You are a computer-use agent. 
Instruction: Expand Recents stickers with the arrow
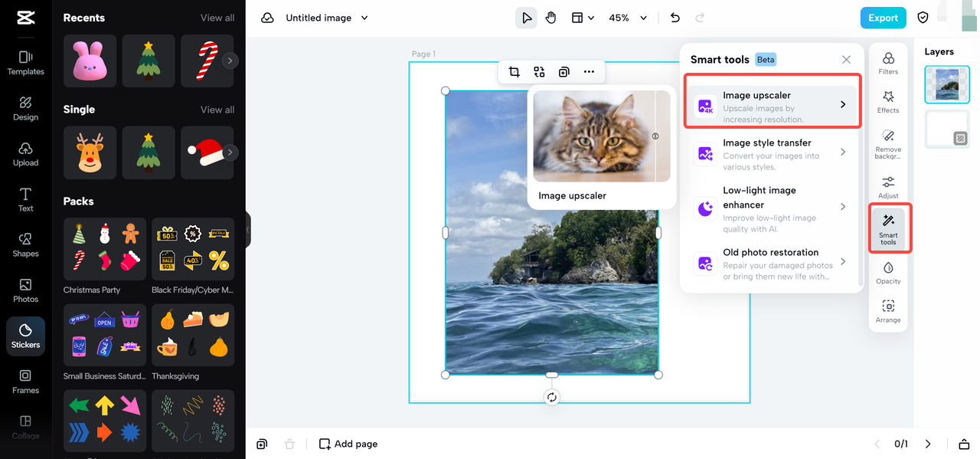click(x=230, y=61)
